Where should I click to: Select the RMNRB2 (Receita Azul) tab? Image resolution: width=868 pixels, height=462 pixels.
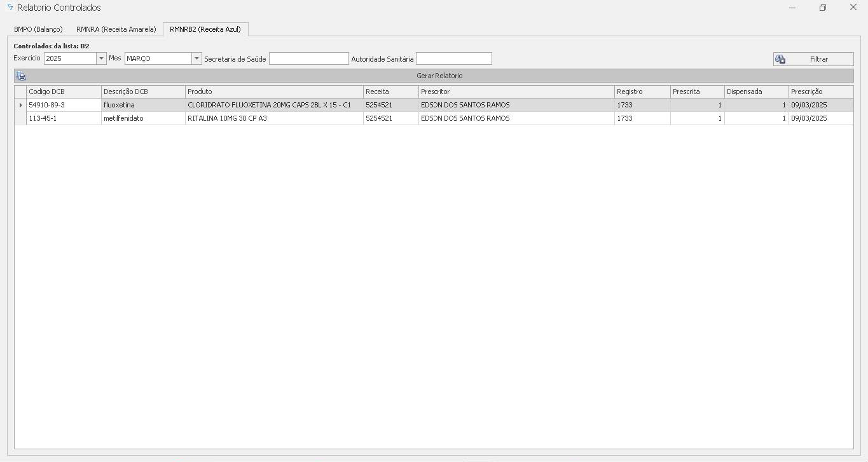tap(205, 29)
